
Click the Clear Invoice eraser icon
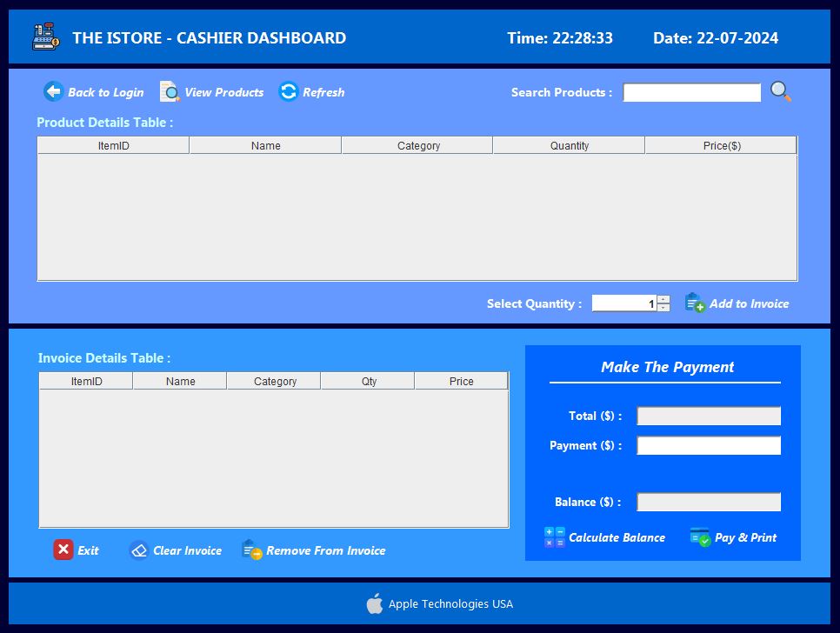(x=139, y=550)
